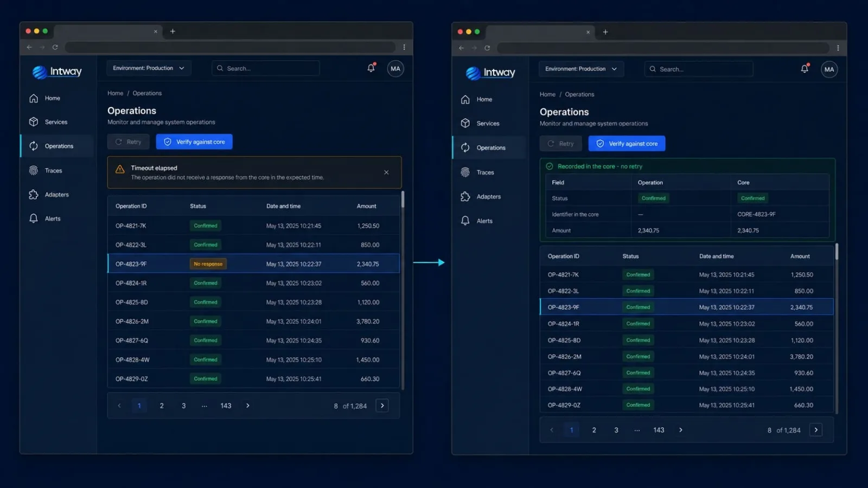Go to page 143 in right window
The height and width of the screenshot is (488, 868).
click(659, 430)
